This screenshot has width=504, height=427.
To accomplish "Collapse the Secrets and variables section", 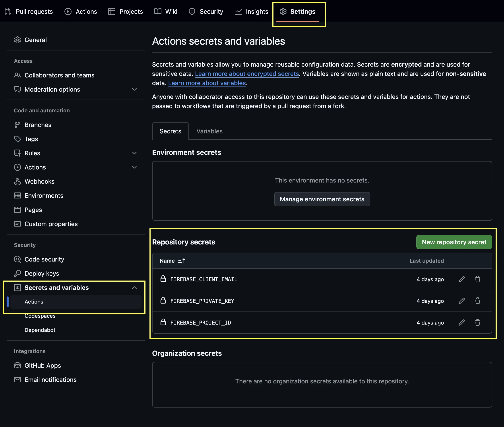I will pyautogui.click(x=134, y=288).
